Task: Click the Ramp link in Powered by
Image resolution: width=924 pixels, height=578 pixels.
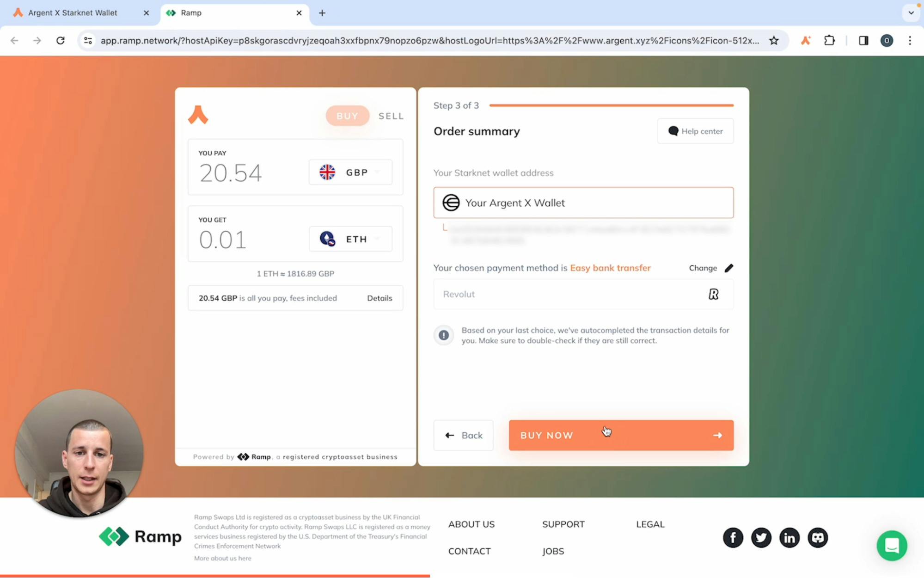Action: point(254,457)
